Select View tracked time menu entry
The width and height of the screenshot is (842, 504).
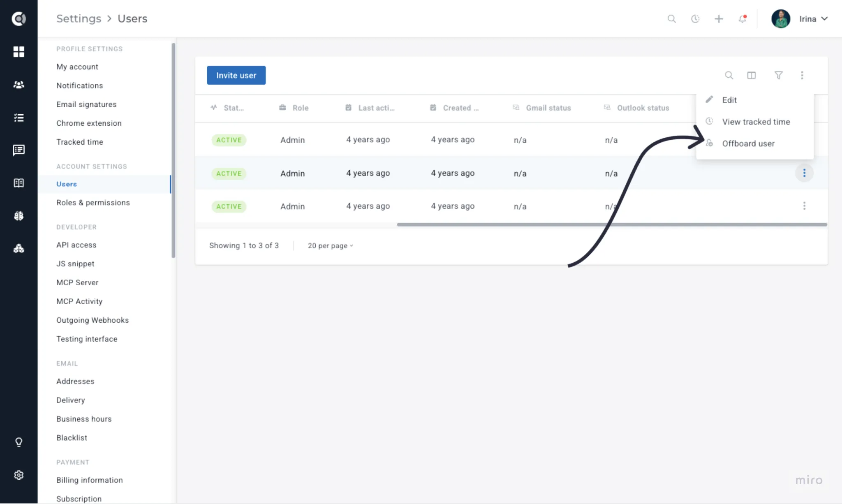[755, 122]
